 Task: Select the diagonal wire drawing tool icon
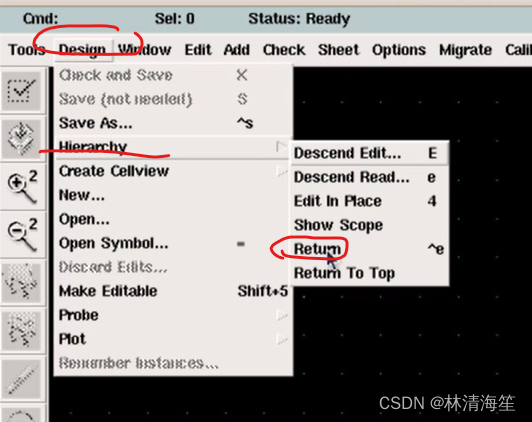(x=22, y=379)
